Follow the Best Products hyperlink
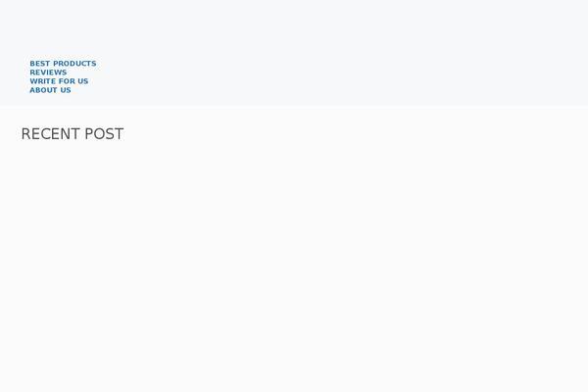Viewport: 588px width, 392px height. coord(63,64)
